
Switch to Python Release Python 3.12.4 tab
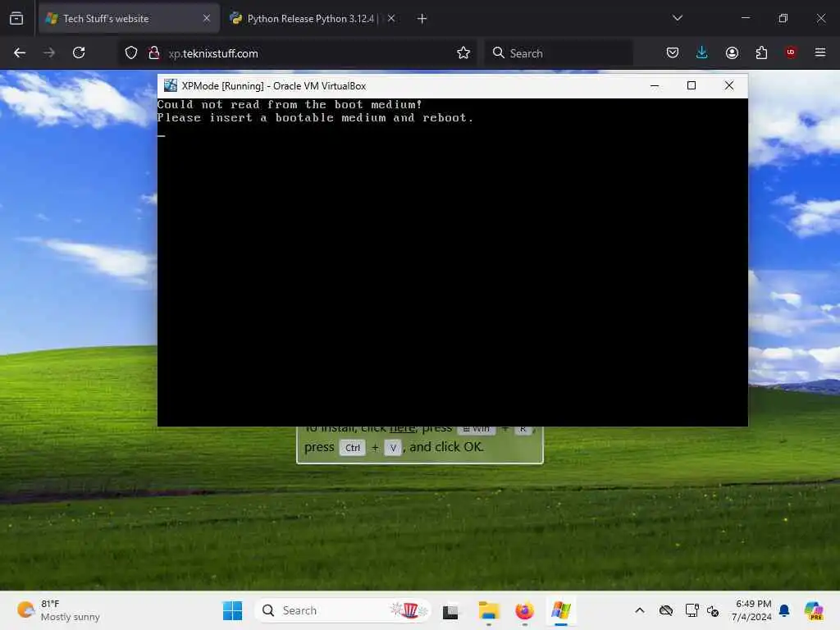[309, 18]
